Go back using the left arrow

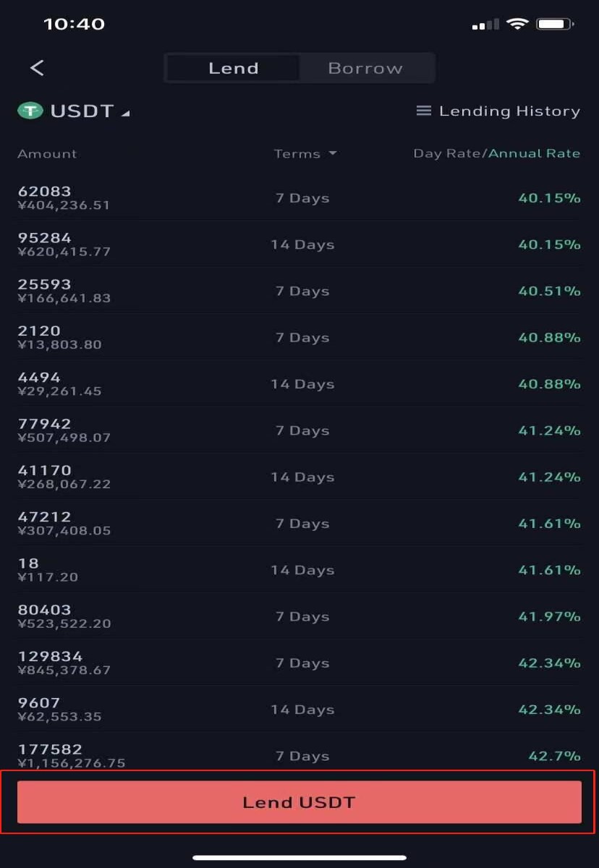(37, 68)
